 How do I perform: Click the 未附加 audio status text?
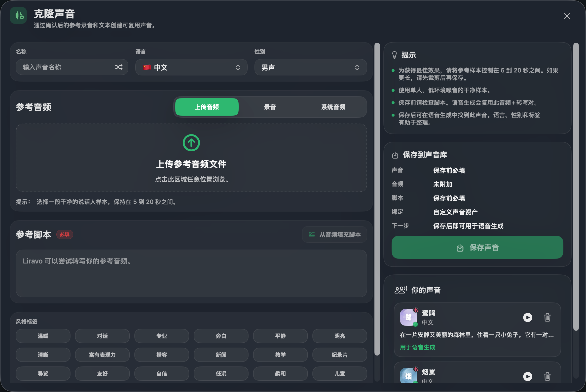click(442, 184)
